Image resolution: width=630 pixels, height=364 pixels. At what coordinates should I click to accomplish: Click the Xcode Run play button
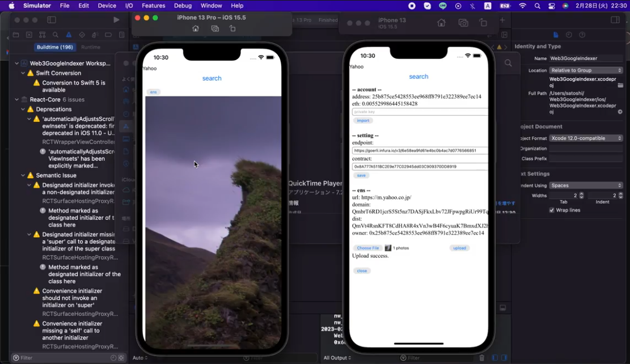coord(116,20)
